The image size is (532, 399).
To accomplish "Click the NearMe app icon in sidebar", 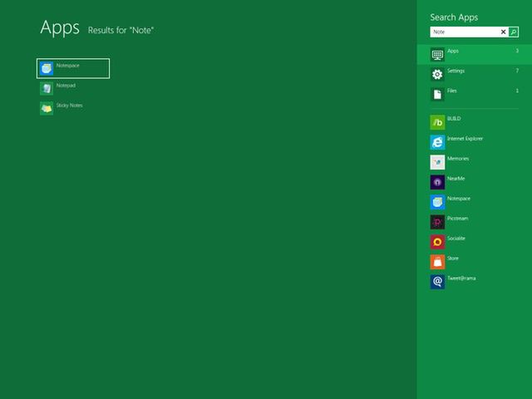I will click(437, 182).
